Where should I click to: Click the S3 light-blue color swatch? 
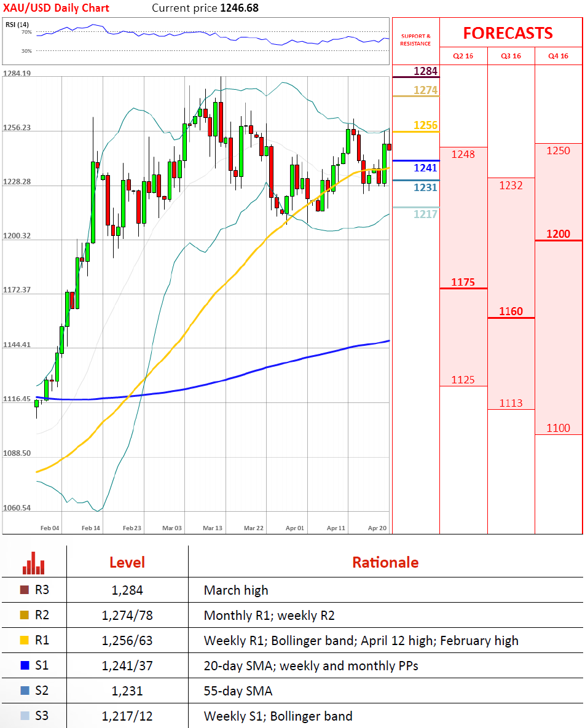[25, 716]
